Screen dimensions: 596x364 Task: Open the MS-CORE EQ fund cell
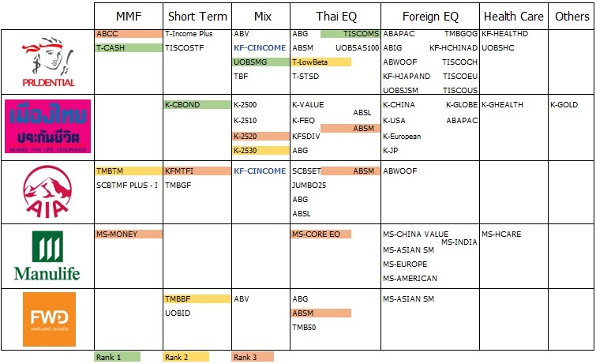coord(320,234)
